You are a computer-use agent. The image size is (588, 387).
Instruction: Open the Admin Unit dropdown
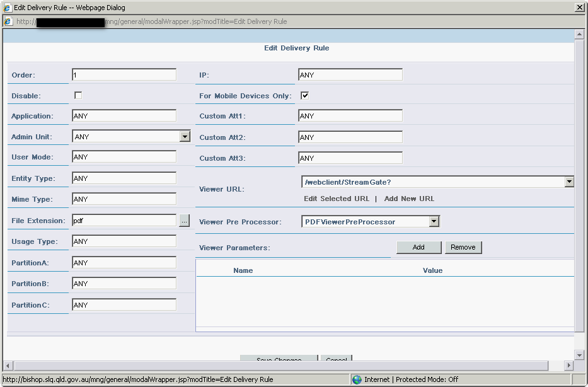pyautogui.click(x=185, y=137)
